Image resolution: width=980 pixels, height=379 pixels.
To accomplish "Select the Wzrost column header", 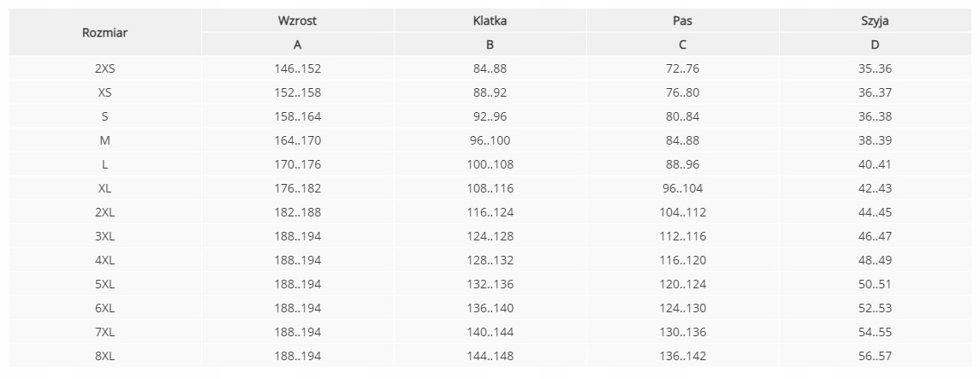I will (298, 21).
